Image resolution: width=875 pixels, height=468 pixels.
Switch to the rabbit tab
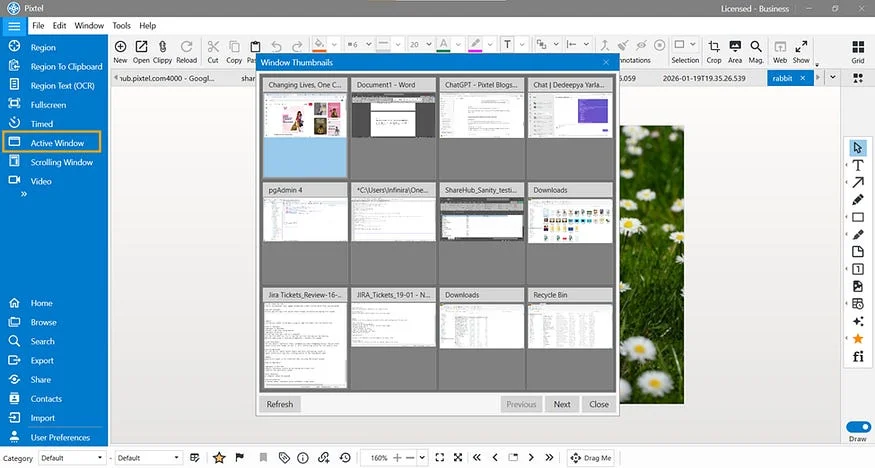coord(782,78)
